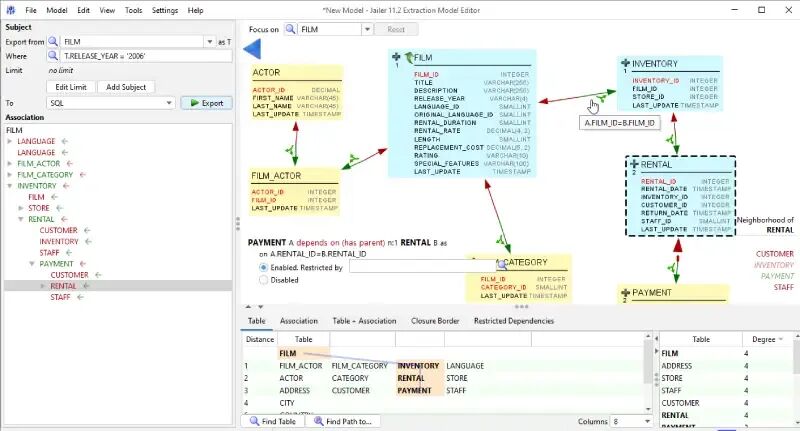Click the Find Path to... button

point(343,421)
